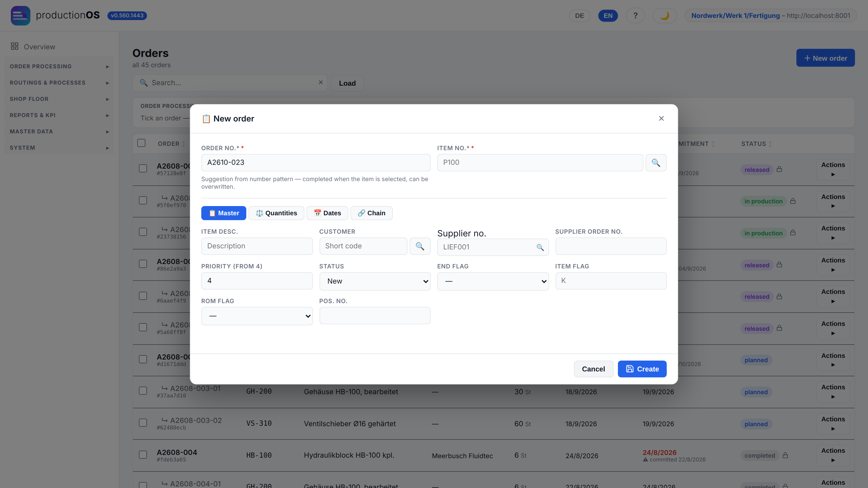Clear search with the x icon
This screenshot has width=868, height=488.
point(321,82)
